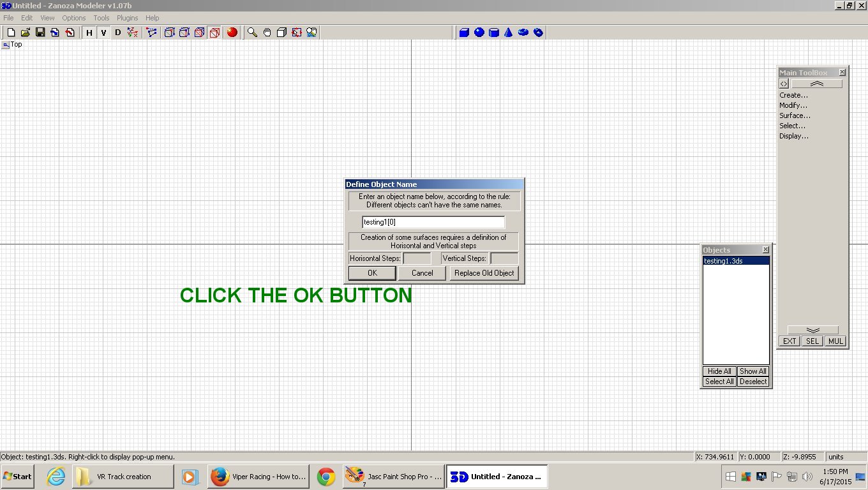Click the rightmost blue primitive shape icon

click(538, 33)
